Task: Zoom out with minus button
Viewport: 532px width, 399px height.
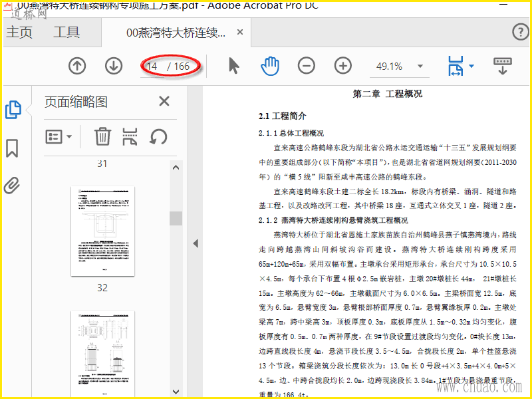Action: [x=307, y=66]
